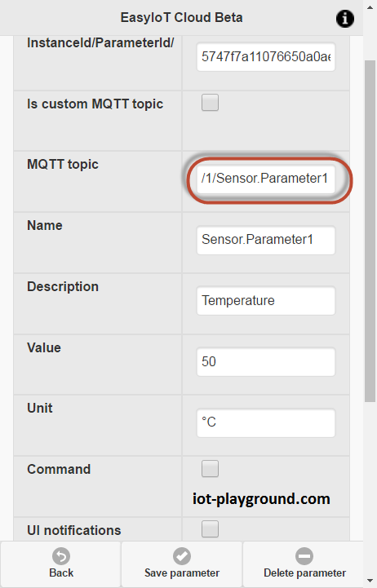This screenshot has width=377, height=588.
Task: Click the vertical scrollbar thumb
Action: click(x=370, y=231)
